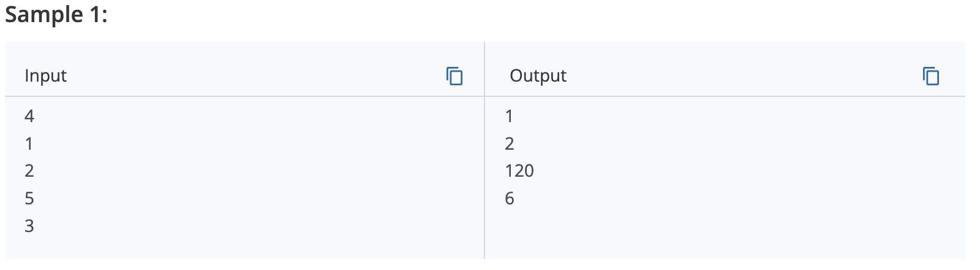Copy the sample Output to clipboard
Image resolution: width=980 pixels, height=270 pixels.
pyautogui.click(x=931, y=76)
